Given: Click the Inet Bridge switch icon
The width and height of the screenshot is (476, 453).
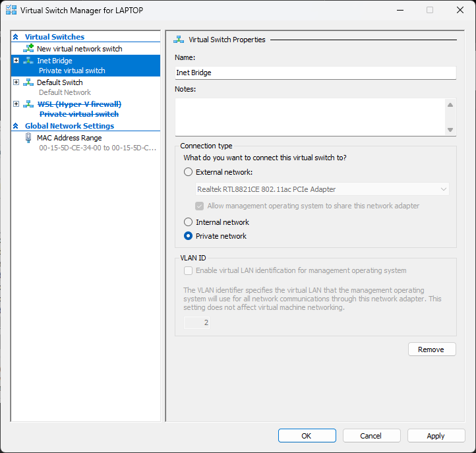Looking at the screenshot, I should click(28, 61).
